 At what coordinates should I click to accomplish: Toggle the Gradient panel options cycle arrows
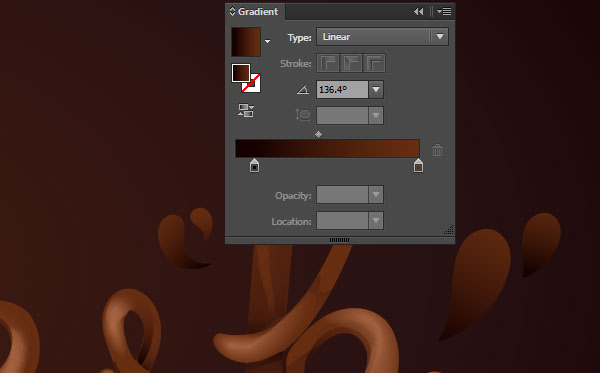[x=232, y=11]
